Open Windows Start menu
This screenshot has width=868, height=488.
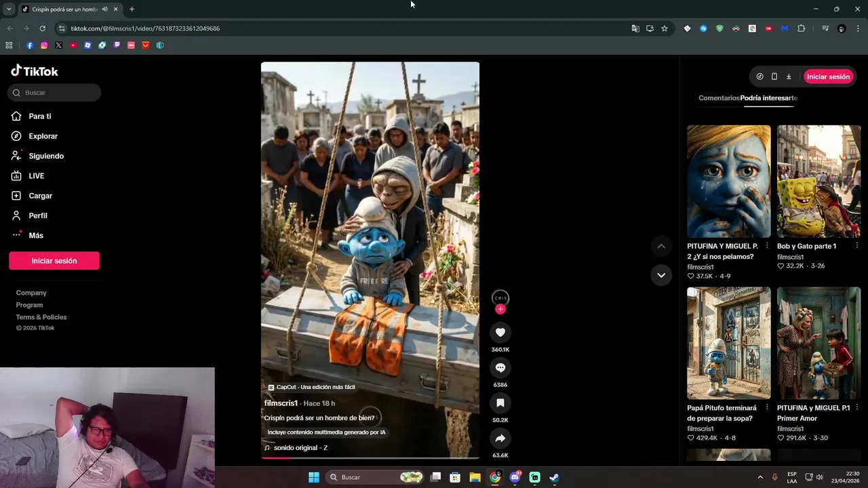click(x=314, y=477)
